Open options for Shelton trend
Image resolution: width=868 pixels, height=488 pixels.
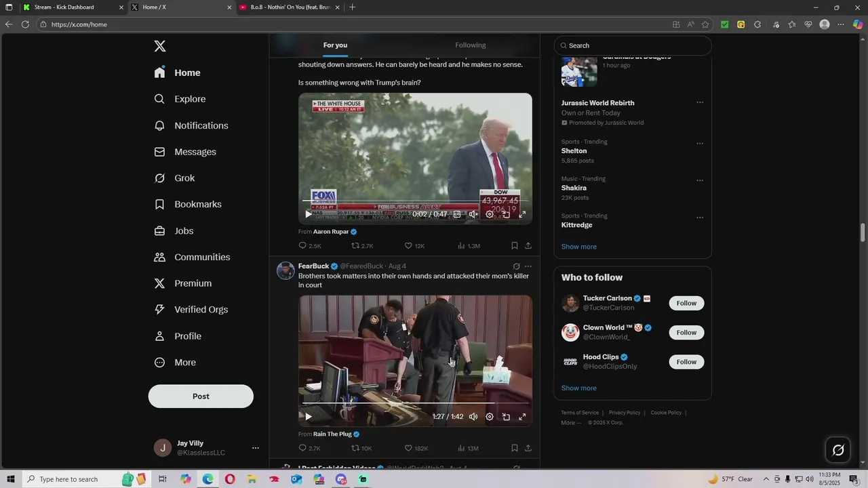pos(700,144)
